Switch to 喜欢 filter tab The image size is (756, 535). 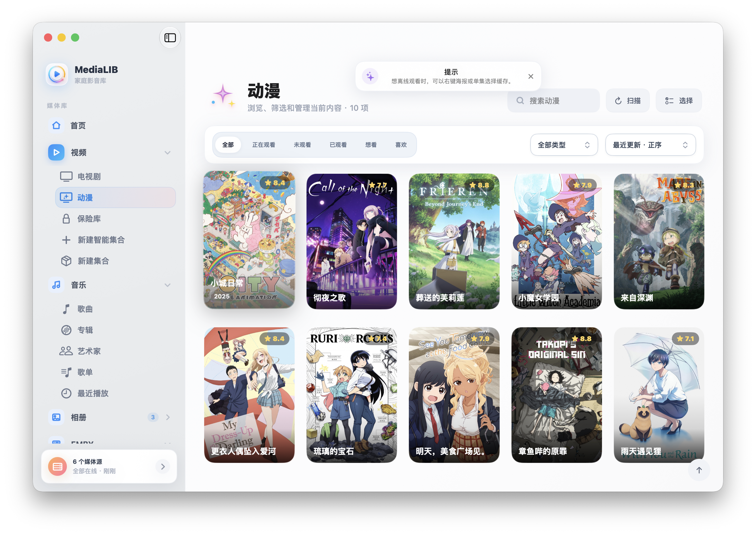(401, 145)
